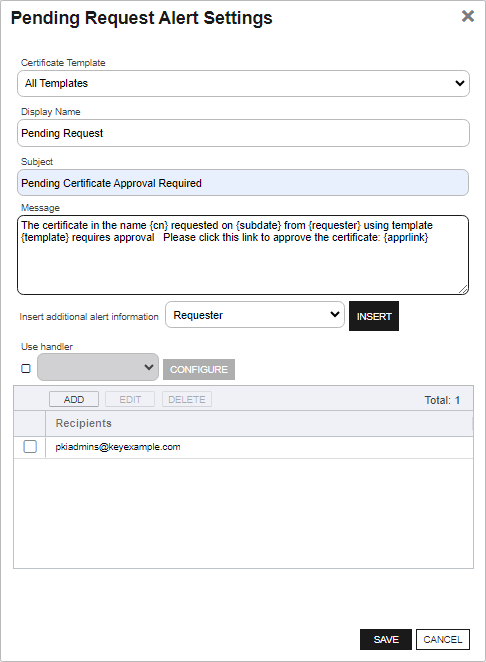This screenshot has width=486, height=662.
Task: Select the pkiadmins@keyexample.com checkbox
Action: (30, 447)
